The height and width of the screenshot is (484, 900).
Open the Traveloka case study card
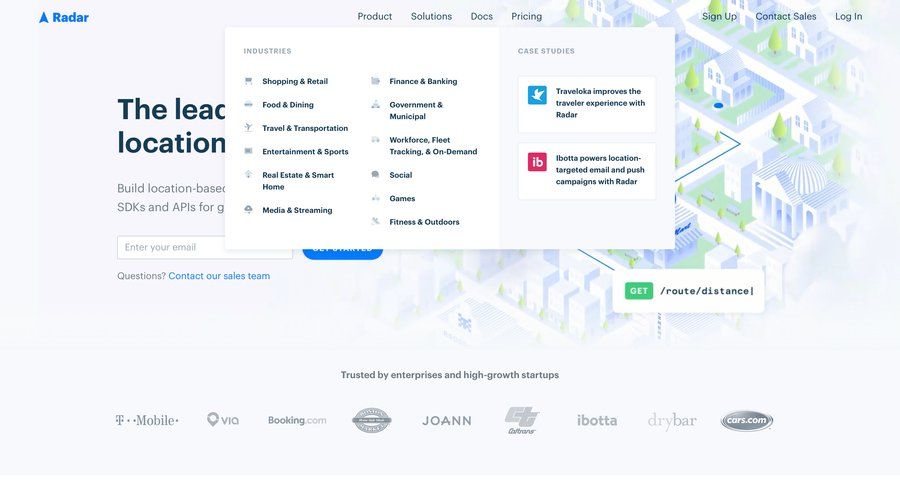click(x=587, y=104)
